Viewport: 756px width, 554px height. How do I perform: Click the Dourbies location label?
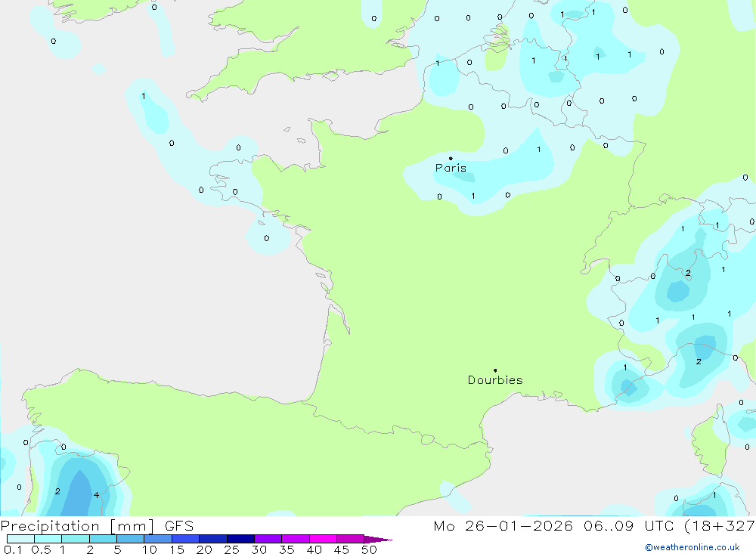point(495,380)
